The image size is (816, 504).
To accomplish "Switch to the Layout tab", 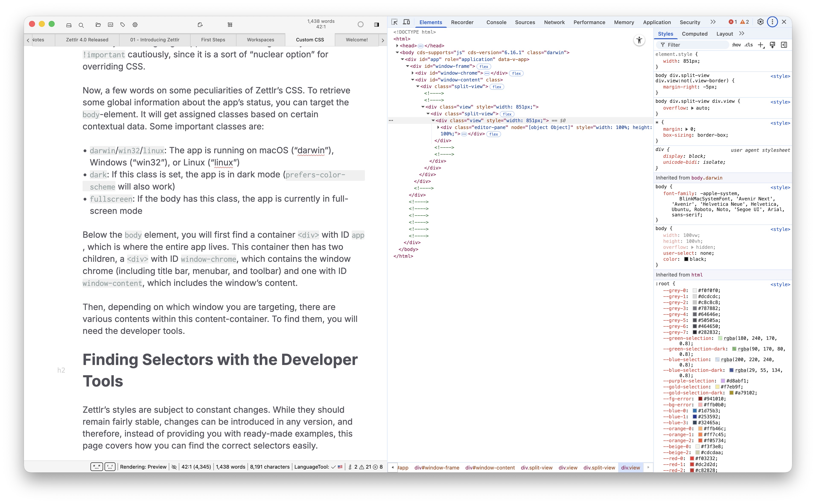I will (725, 34).
